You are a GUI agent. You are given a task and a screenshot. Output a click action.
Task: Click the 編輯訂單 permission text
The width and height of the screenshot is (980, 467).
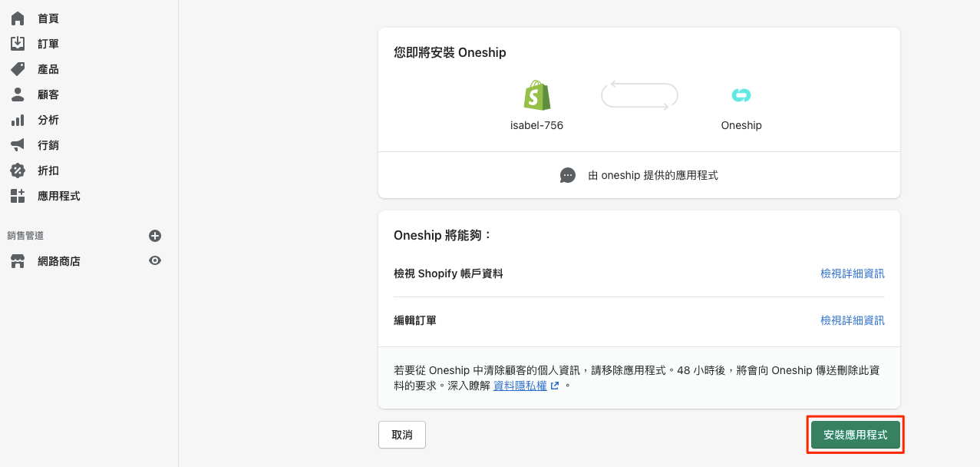pyautogui.click(x=415, y=320)
